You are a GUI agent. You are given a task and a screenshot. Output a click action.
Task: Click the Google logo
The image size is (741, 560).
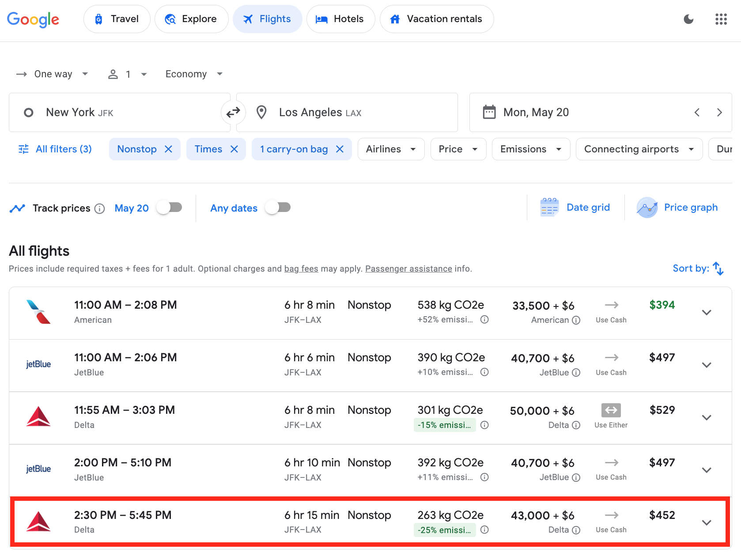click(x=33, y=19)
